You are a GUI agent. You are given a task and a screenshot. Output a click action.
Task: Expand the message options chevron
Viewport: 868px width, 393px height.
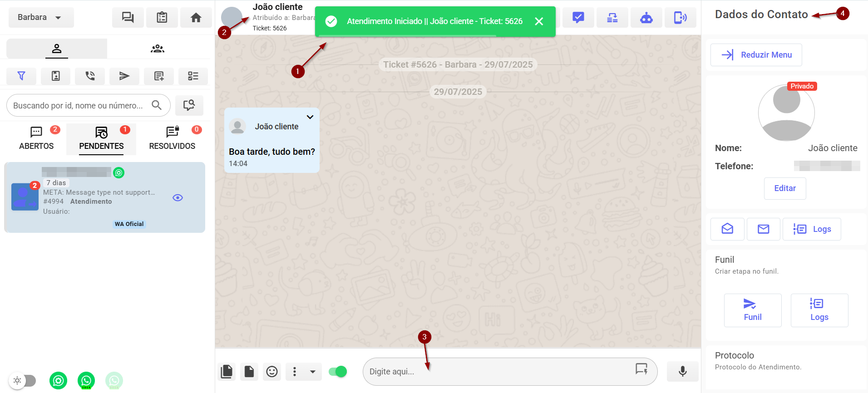tap(310, 117)
